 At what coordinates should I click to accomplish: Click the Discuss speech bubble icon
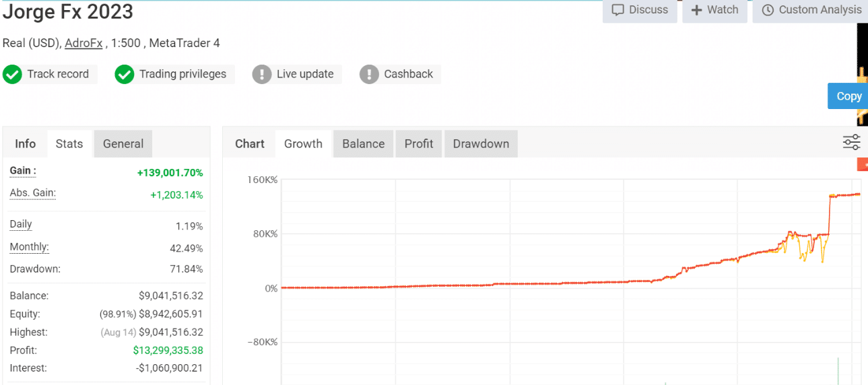[x=617, y=10]
